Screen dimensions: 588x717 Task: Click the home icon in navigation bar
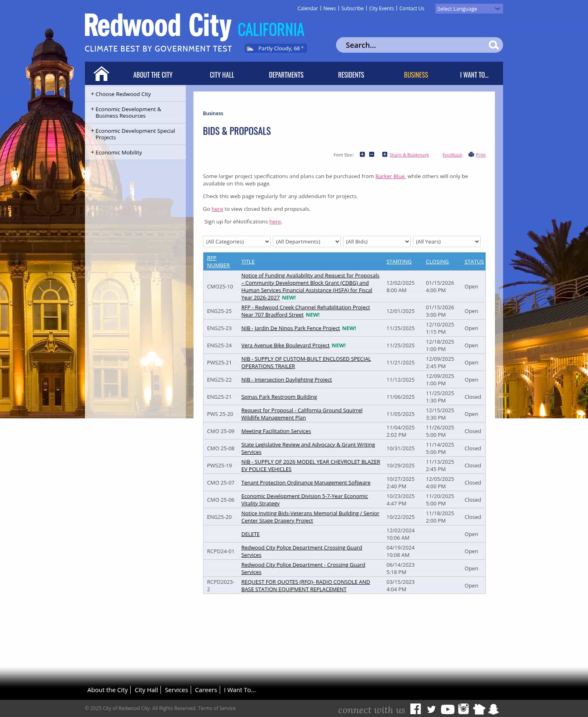click(101, 74)
